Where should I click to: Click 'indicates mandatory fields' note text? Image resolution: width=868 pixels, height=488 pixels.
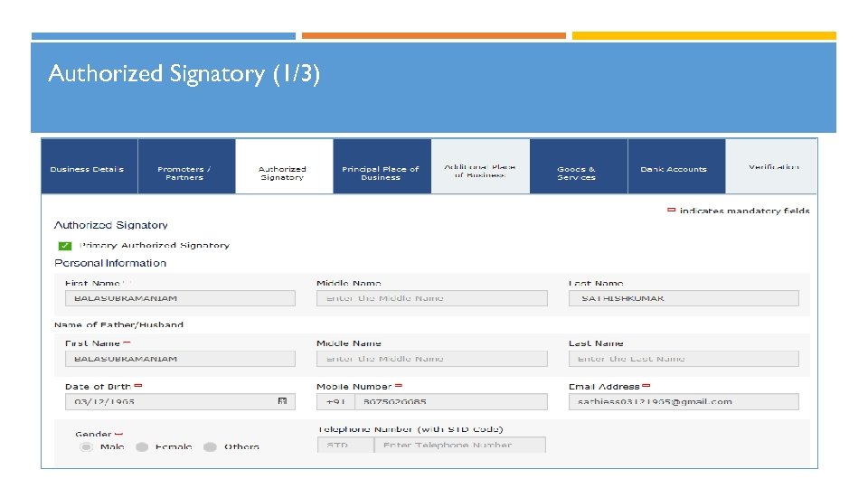[x=744, y=211]
